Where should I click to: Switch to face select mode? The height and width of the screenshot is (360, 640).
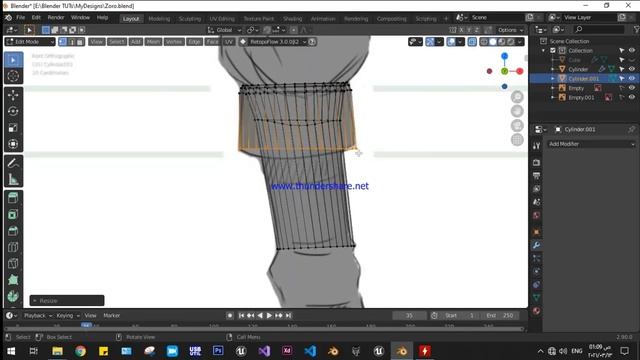click(x=80, y=42)
